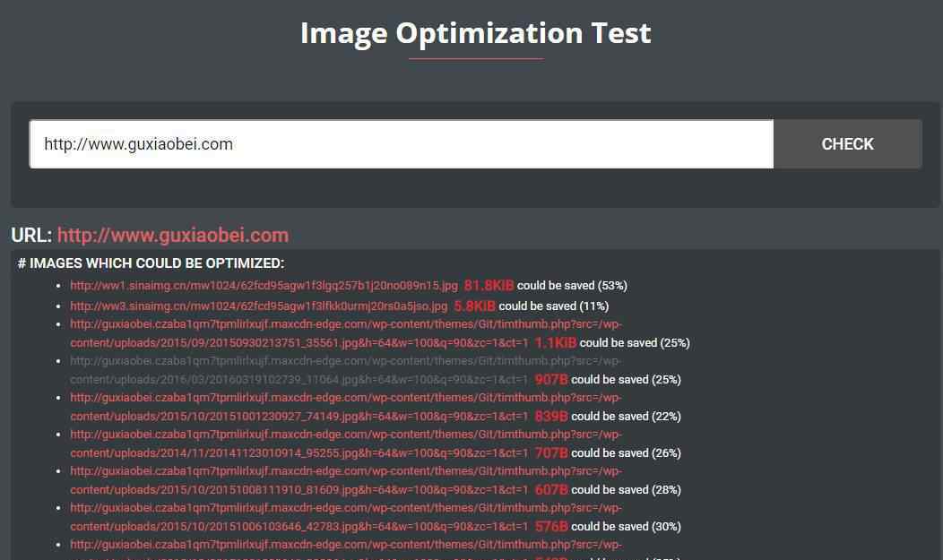Open the ww3.sinaimg.cn image link
943x560 pixels.
tap(258, 306)
